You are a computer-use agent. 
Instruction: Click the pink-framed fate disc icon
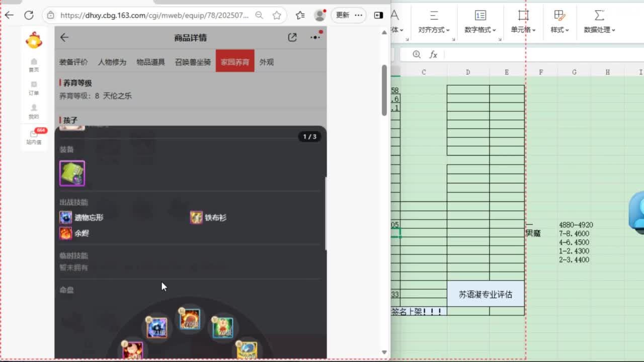pos(132,350)
